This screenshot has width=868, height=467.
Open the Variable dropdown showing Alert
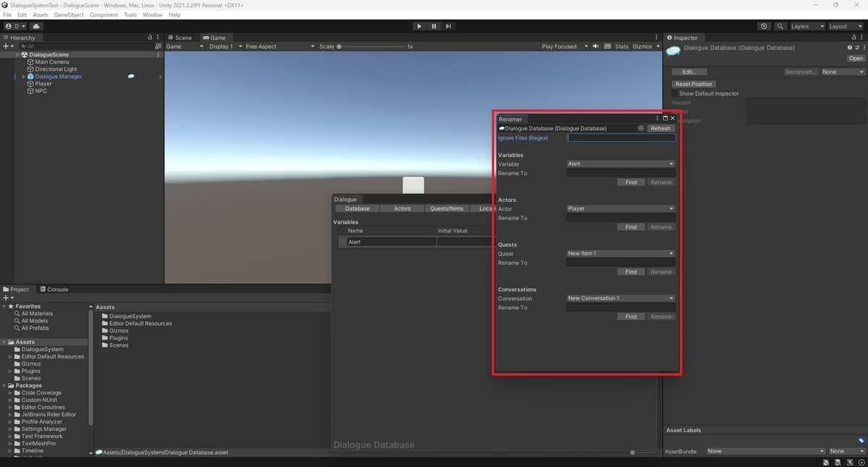(x=621, y=164)
